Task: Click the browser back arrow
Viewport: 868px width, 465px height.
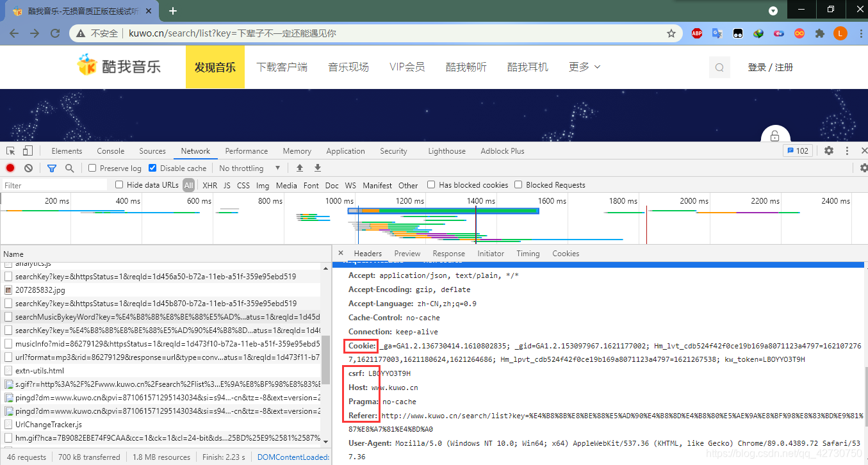Action: [14, 33]
